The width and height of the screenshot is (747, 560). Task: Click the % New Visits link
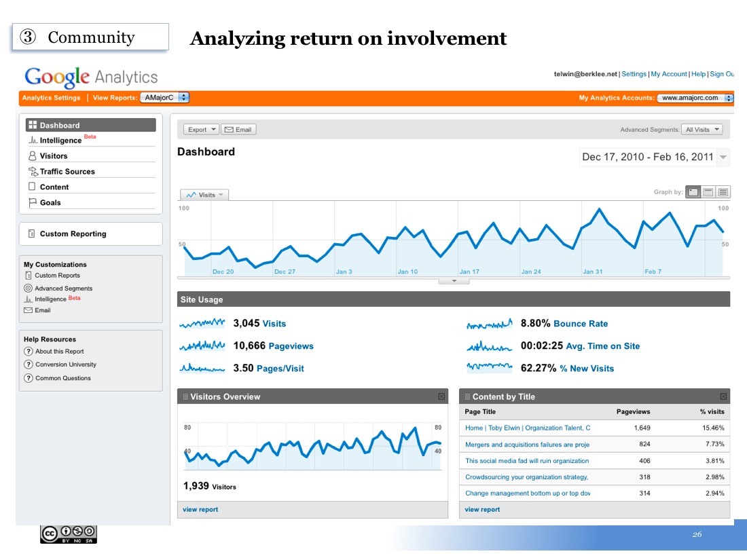pos(587,369)
